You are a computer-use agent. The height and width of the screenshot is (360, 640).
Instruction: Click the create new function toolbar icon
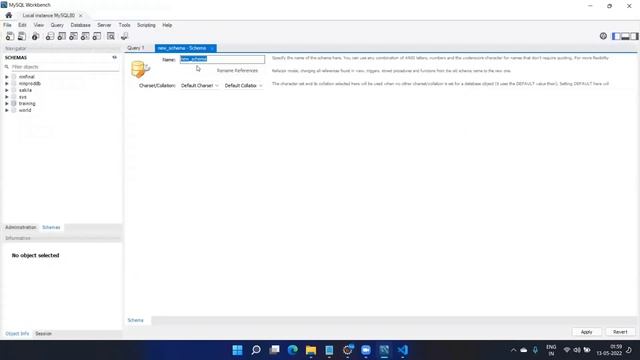coord(97,36)
